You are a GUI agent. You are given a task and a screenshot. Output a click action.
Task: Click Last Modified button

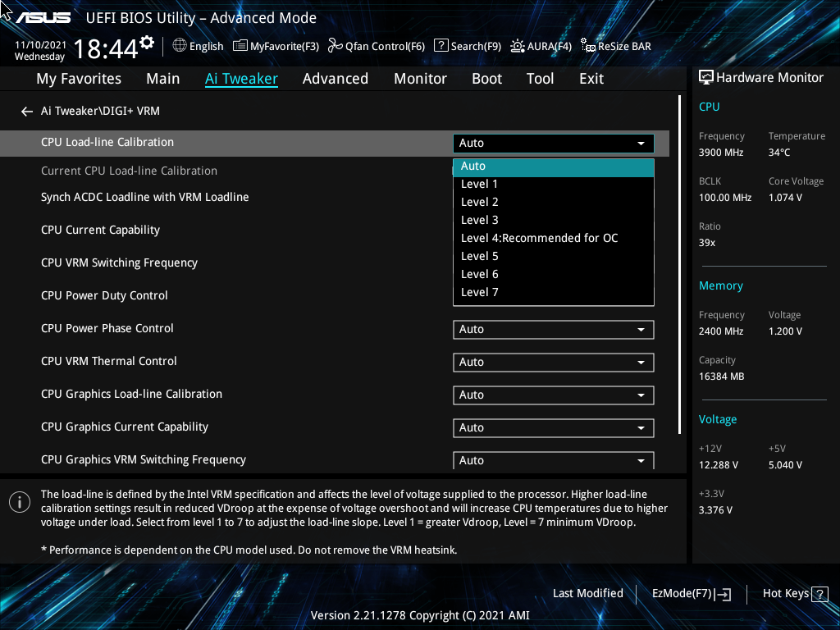tap(587, 594)
